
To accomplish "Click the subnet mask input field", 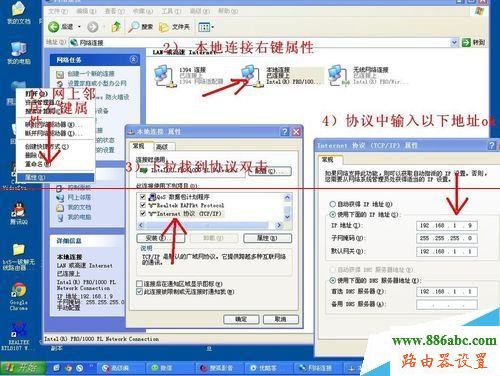I will tap(447, 238).
